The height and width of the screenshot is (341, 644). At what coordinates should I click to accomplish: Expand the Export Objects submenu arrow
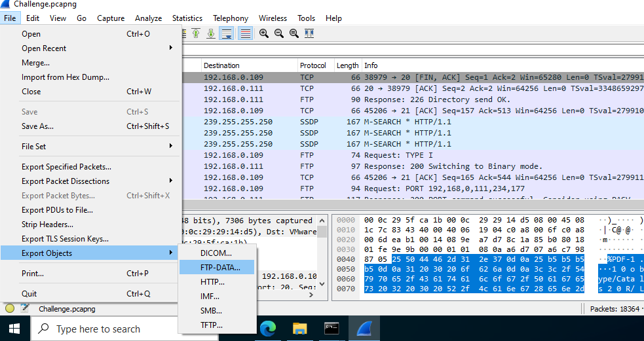point(171,253)
